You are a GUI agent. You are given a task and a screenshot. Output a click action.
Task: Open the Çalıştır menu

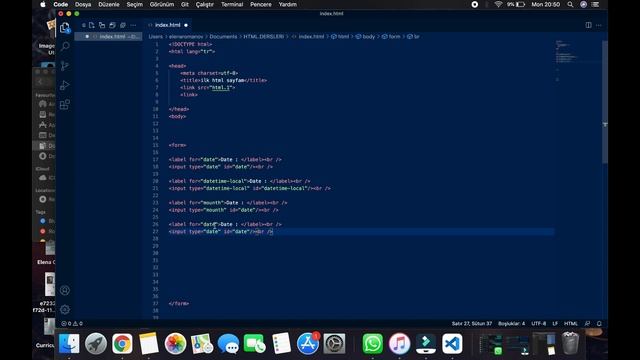(205, 4)
